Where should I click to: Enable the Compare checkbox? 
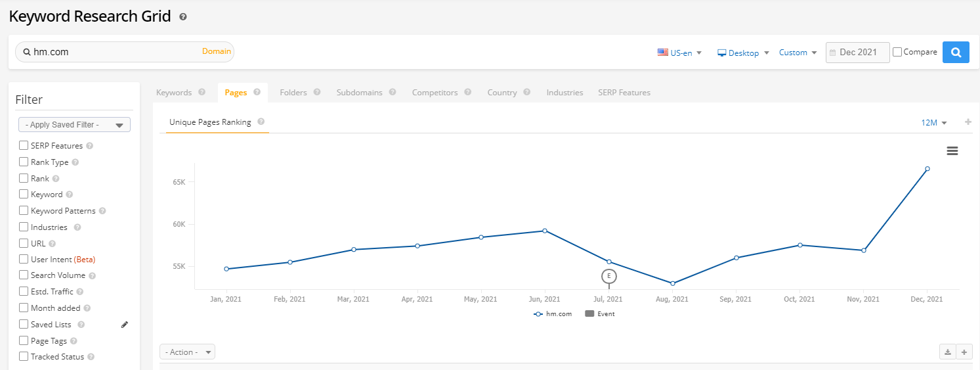897,52
